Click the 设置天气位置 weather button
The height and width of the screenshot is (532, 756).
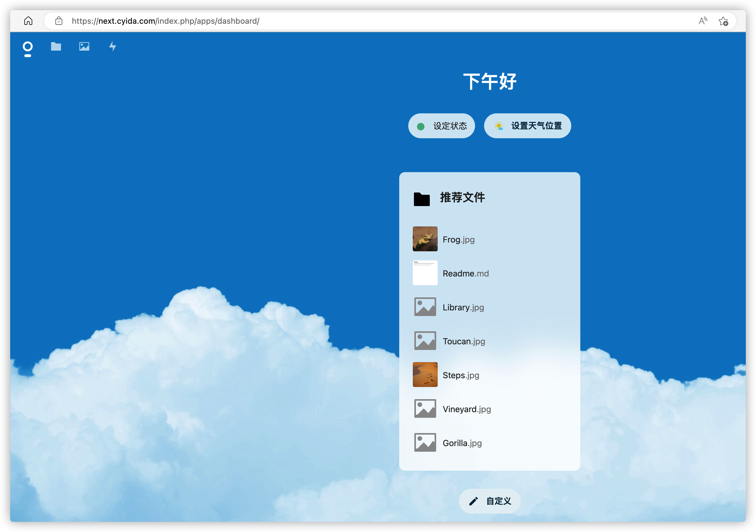pyautogui.click(x=527, y=126)
